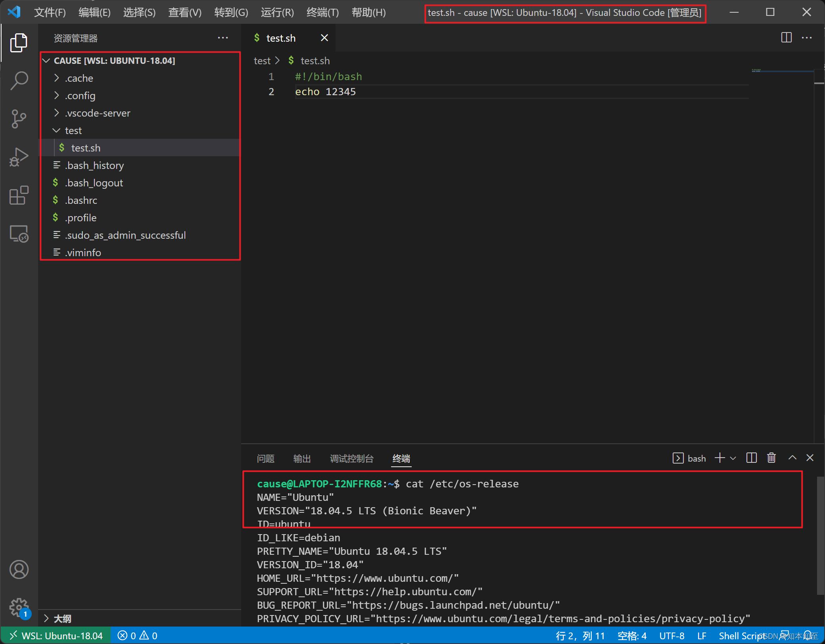Open the 运行(R) menu
This screenshot has width=825, height=644.
point(277,12)
